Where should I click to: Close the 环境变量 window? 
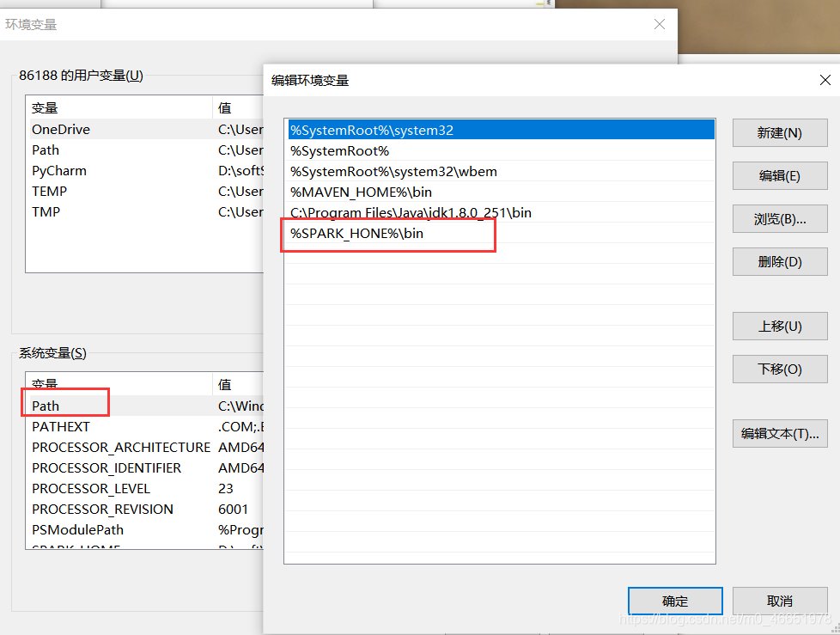pos(660,24)
